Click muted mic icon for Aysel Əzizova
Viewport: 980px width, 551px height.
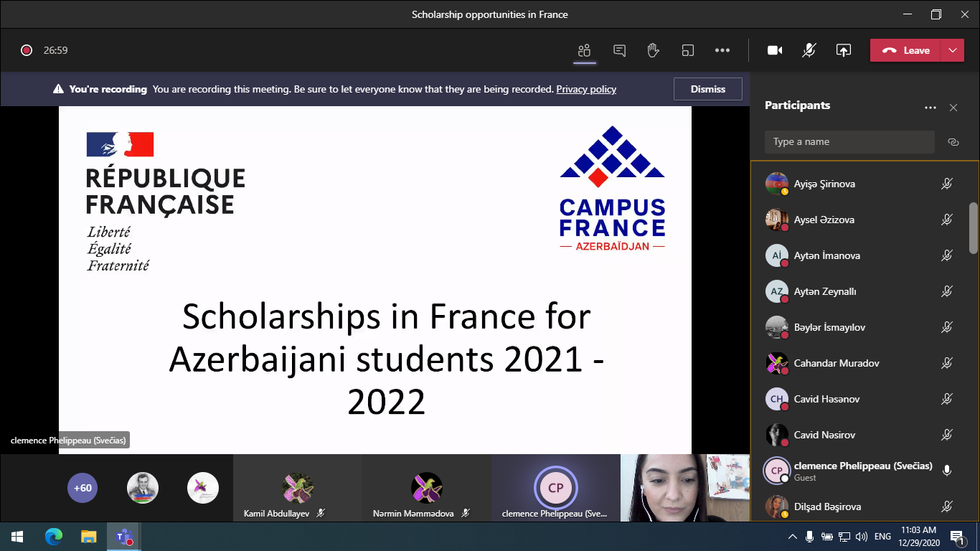pos(947,220)
